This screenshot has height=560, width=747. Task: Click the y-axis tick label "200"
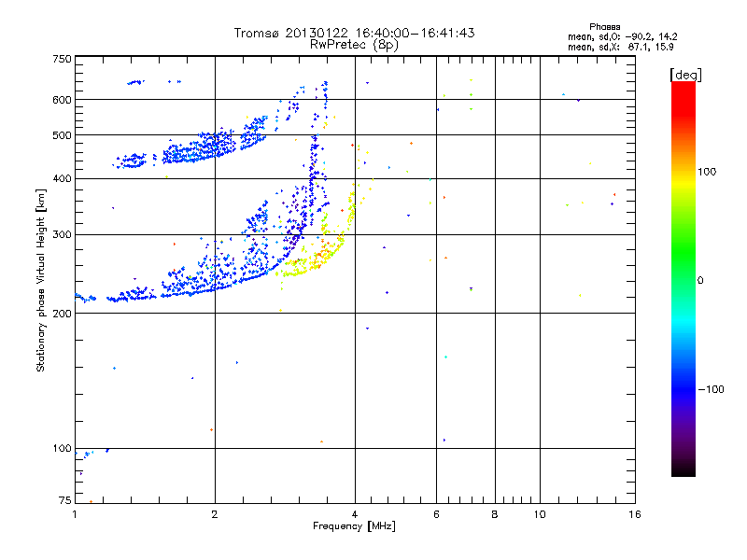pyautogui.click(x=62, y=314)
